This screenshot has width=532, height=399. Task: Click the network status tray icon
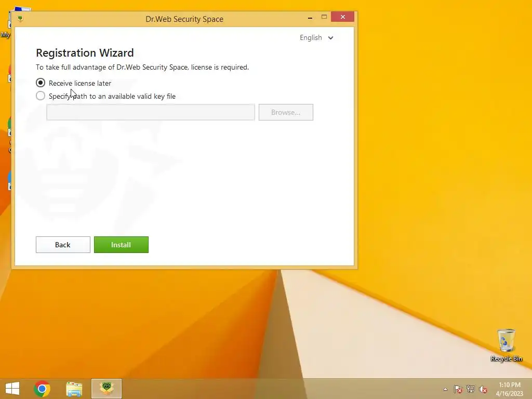click(x=471, y=389)
